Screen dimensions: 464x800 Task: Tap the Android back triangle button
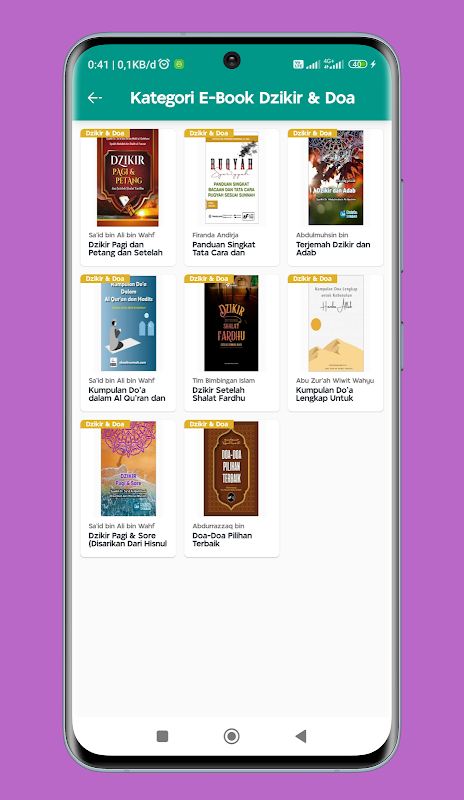click(x=301, y=736)
